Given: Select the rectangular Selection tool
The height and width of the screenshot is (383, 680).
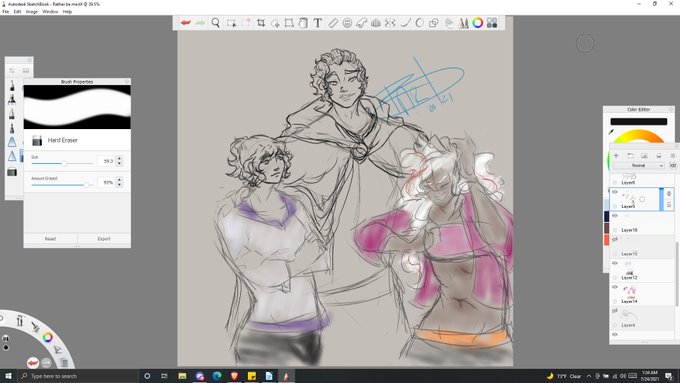Looking at the screenshot, I should point(231,23).
